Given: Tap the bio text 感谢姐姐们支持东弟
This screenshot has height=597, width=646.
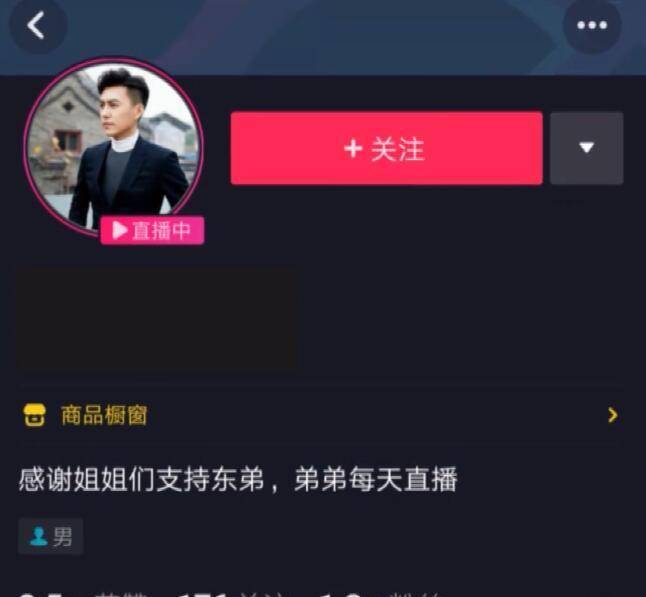Looking at the screenshot, I should coord(141,480).
